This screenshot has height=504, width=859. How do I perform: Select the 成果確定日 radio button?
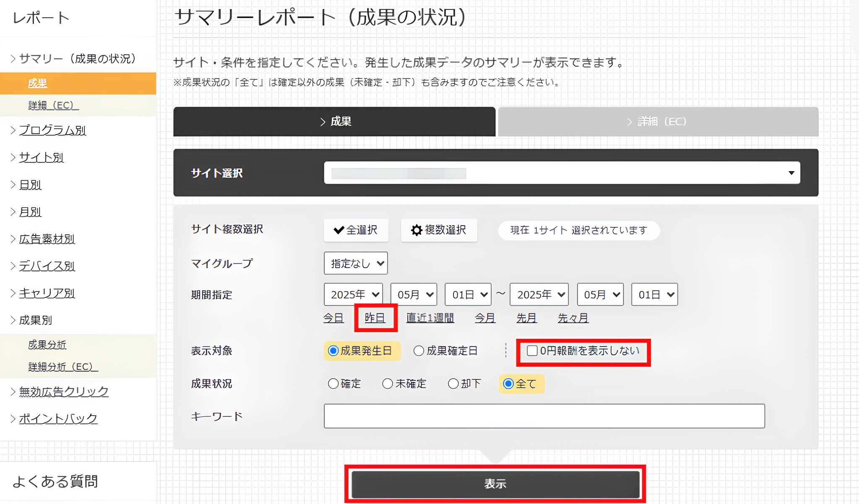[x=419, y=351]
